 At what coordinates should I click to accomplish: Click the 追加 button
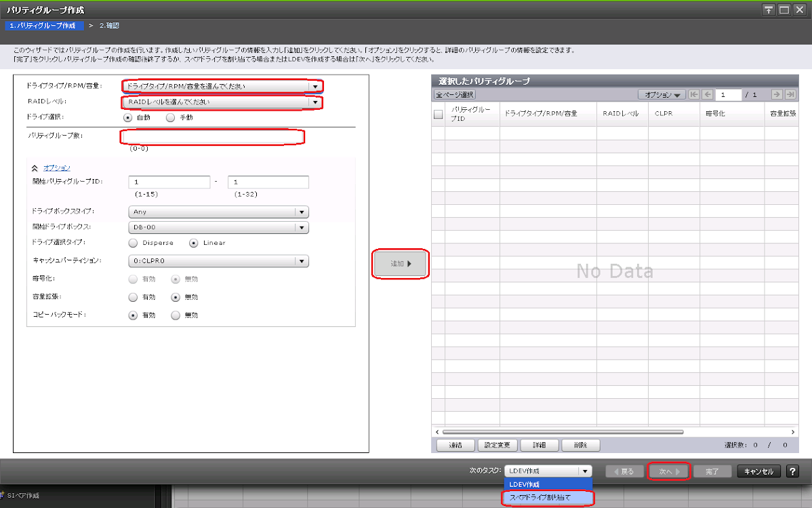[x=401, y=264]
